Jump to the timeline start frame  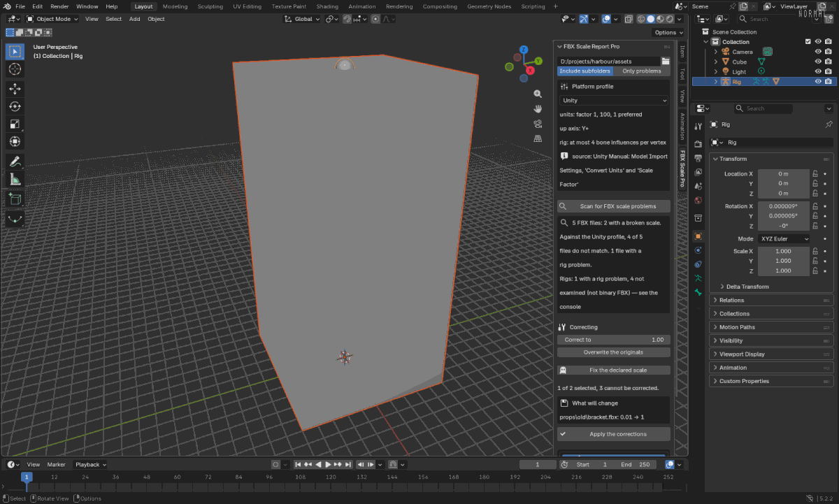(298, 464)
